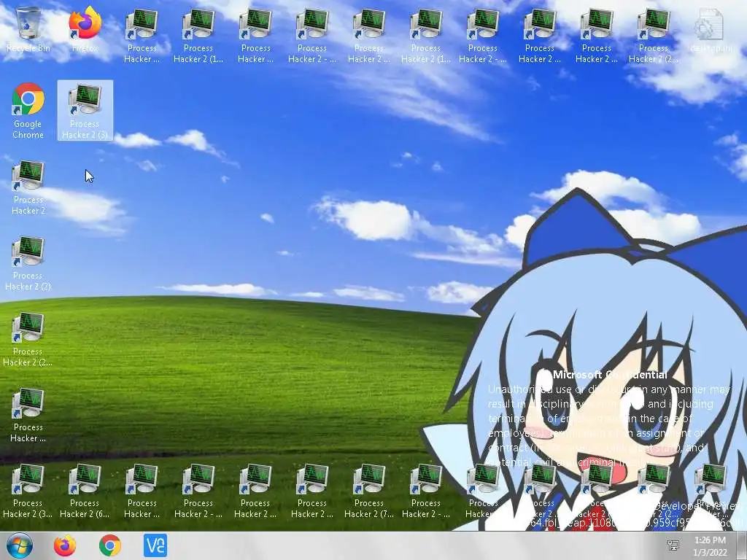Select the Firefox desktop shortcut
747x560 pixels.
[85, 29]
